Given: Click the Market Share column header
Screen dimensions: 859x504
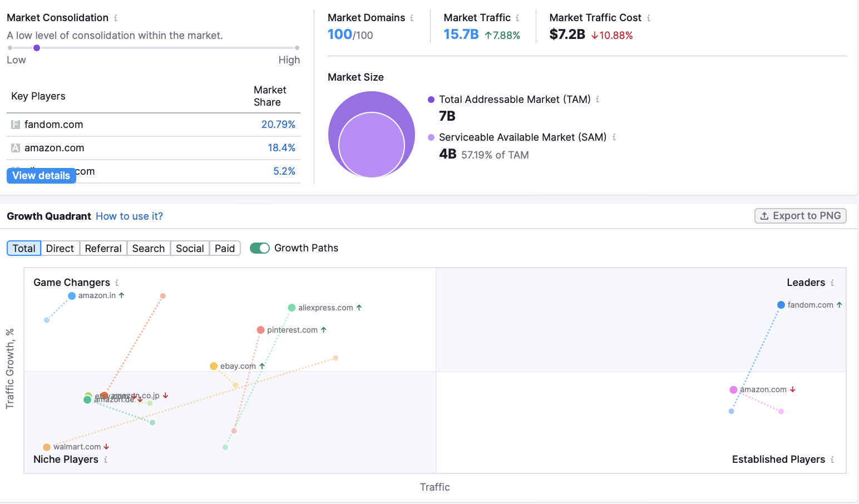Looking at the screenshot, I should [270, 96].
